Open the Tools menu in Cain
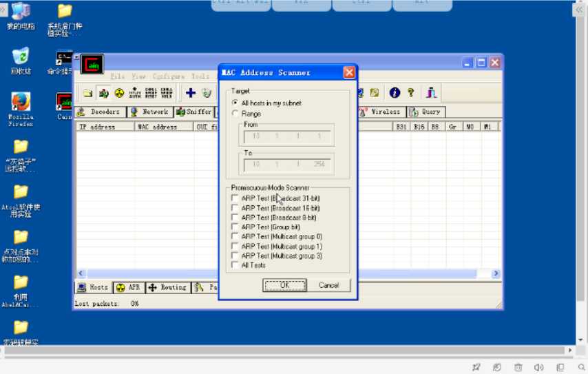Image resolution: width=588 pixels, height=374 pixels. pos(200,76)
